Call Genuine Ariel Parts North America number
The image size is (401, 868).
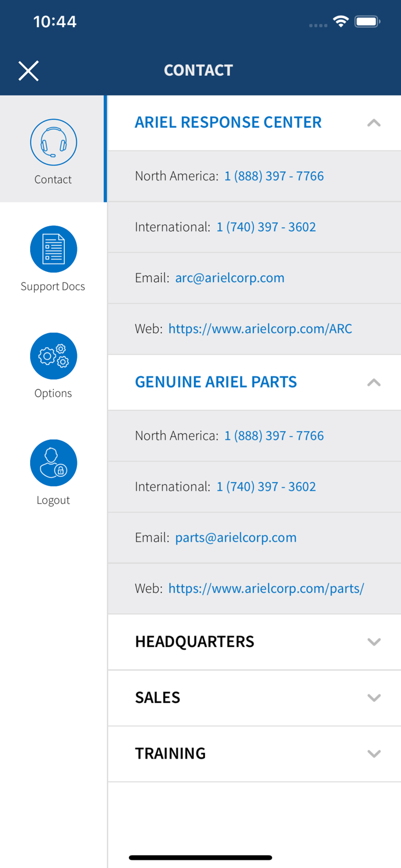click(274, 436)
